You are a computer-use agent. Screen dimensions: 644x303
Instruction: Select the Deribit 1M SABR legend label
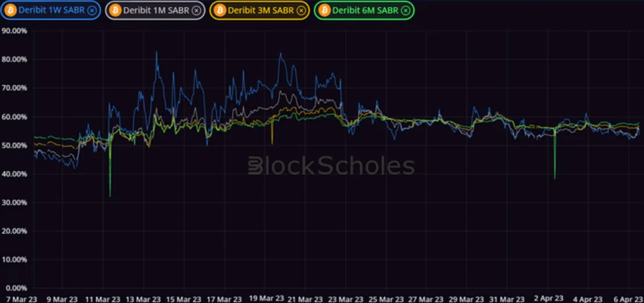coord(156,10)
